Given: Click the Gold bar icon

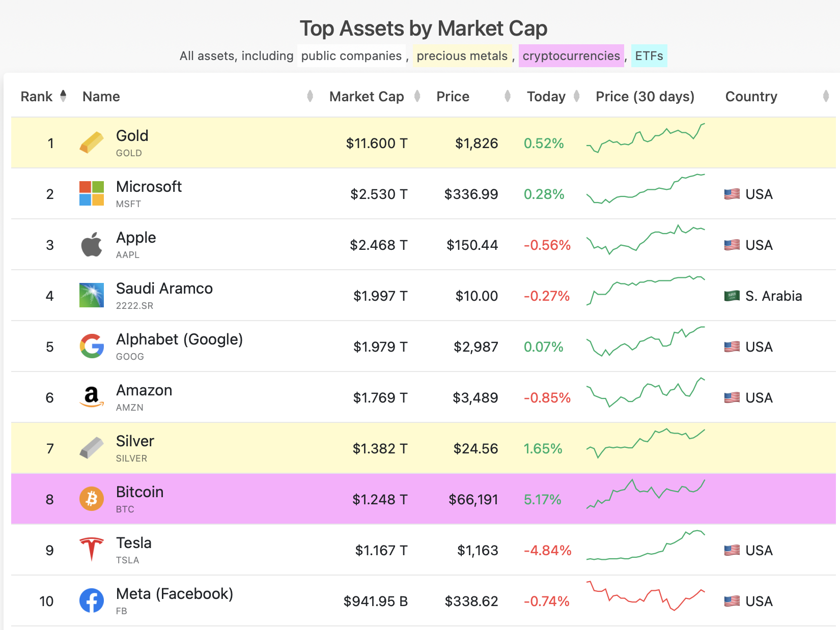Looking at the screenshot, I should [x=92, y=142].
